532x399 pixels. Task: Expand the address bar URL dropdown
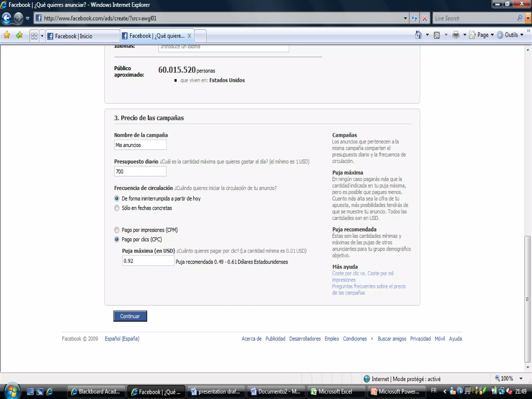tap(405, 18)
